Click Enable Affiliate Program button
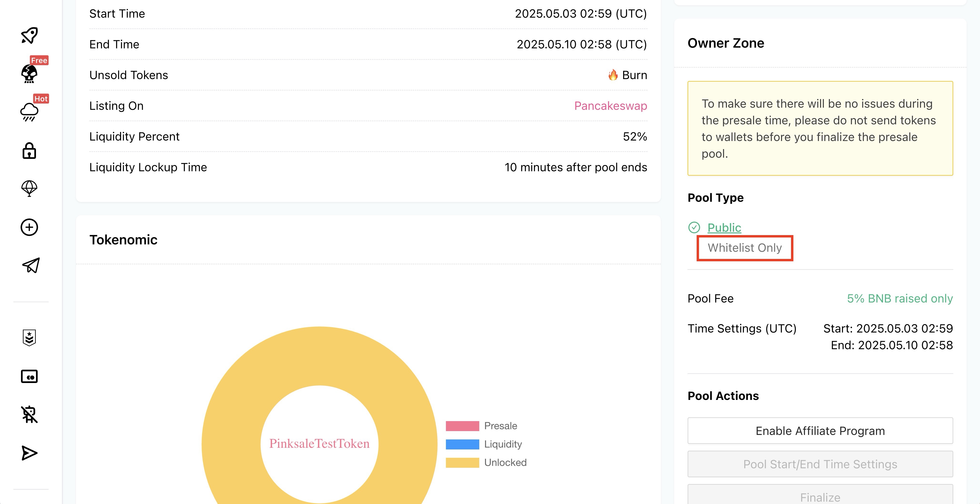Viewport: 980px width, 504px height. coord(820,431)
